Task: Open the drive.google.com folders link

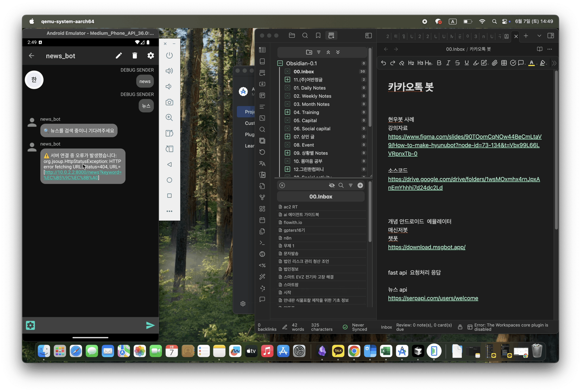Action: click(x=464, y=183)
